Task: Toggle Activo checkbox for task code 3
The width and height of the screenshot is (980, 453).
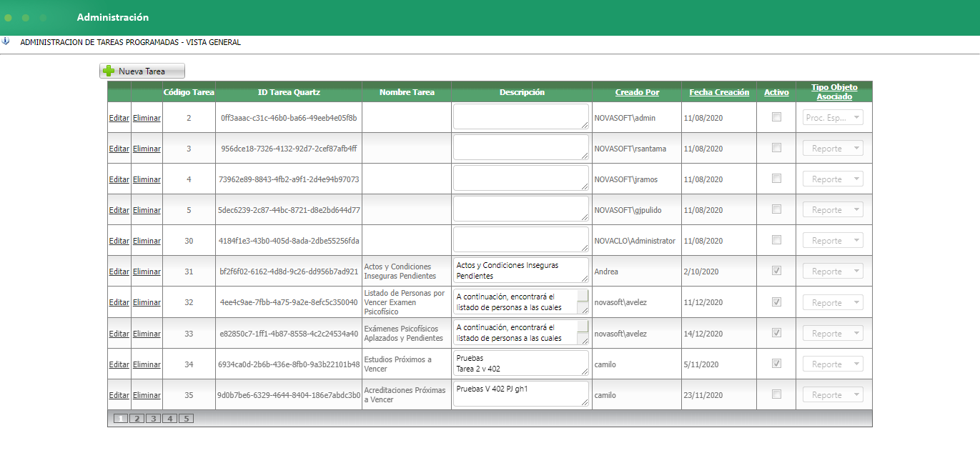Action: coord(776,148)
